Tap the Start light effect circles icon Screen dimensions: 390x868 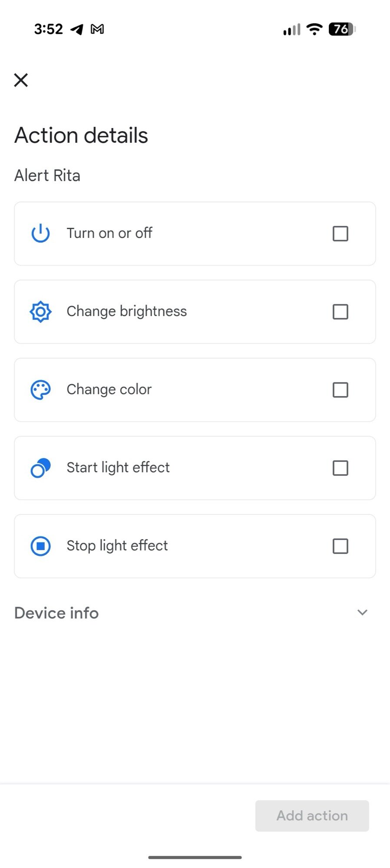[40, 468]
